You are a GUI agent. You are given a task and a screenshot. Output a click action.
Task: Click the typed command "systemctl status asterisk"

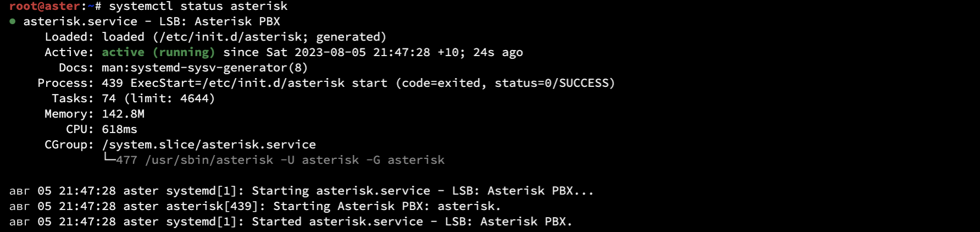[198, 6]
